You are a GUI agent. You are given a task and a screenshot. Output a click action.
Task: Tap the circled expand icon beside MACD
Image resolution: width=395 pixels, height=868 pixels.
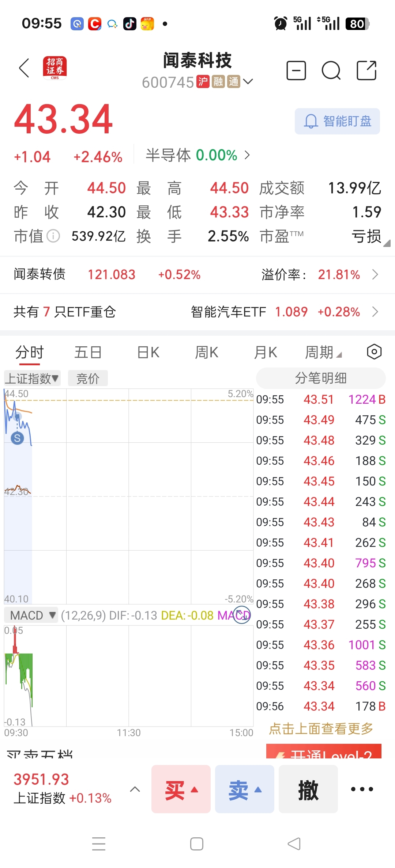pos(242,615)
